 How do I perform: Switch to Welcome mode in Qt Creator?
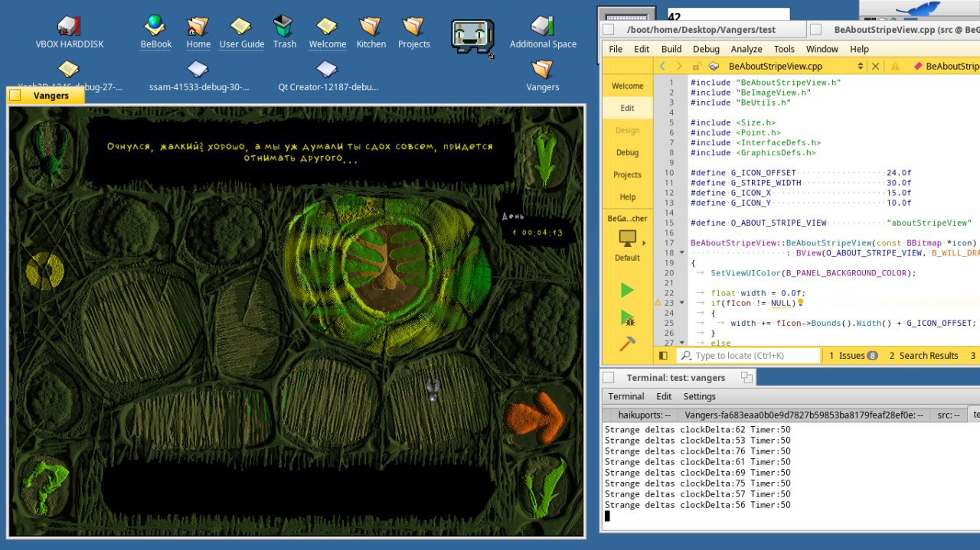coord(627,86)
